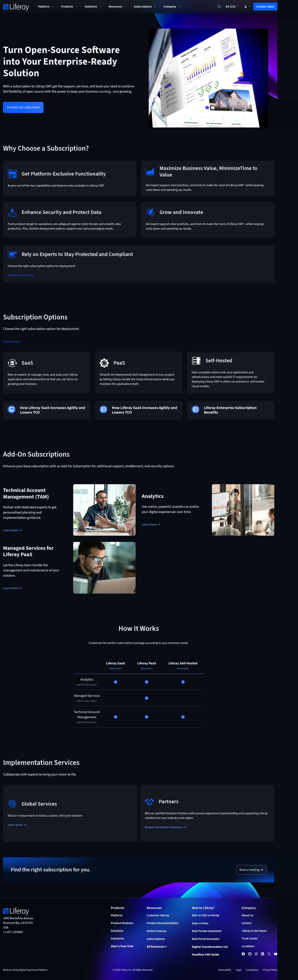Click the hero dashboard illustration image
298x980 pixels.
coord(208,78)
